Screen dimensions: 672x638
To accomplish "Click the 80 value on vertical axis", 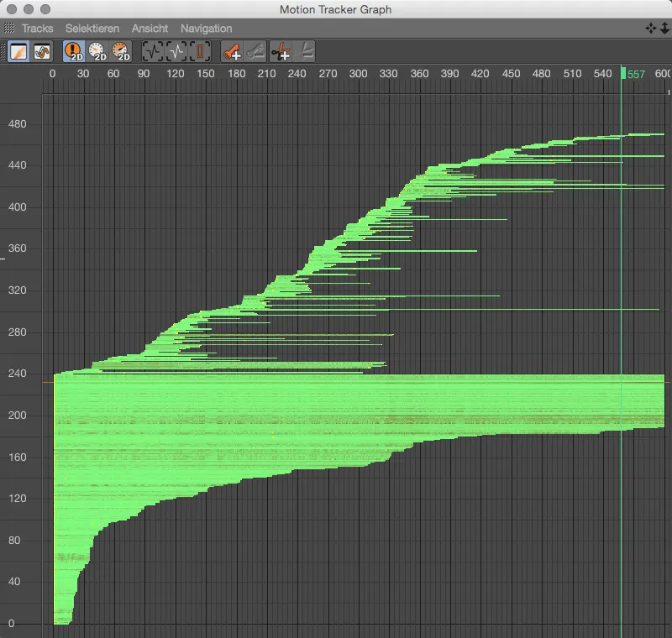I will [14, 541].
